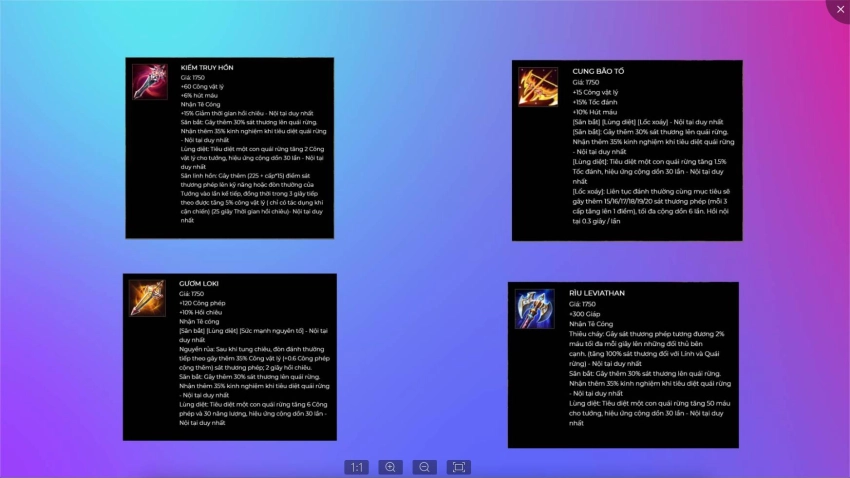850x478 pixels.
Task: Select the Rìu Leviathan axe icon
Action: pos(534,309)
